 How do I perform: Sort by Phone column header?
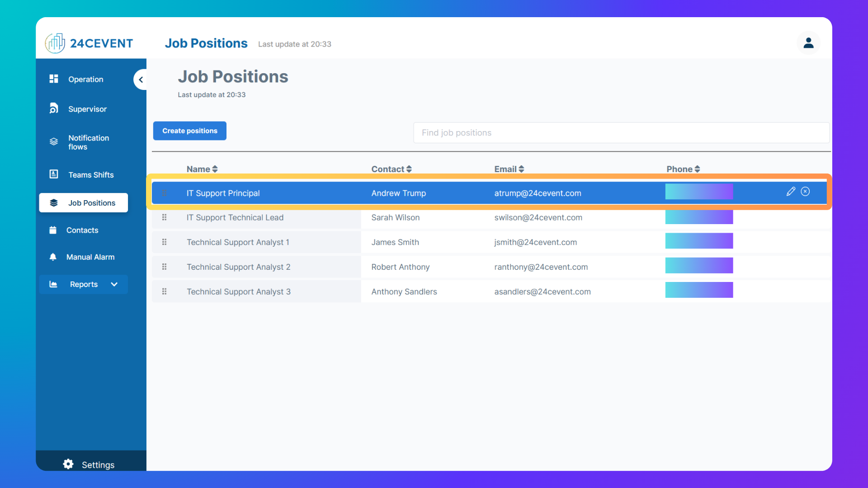coord(683,169)
